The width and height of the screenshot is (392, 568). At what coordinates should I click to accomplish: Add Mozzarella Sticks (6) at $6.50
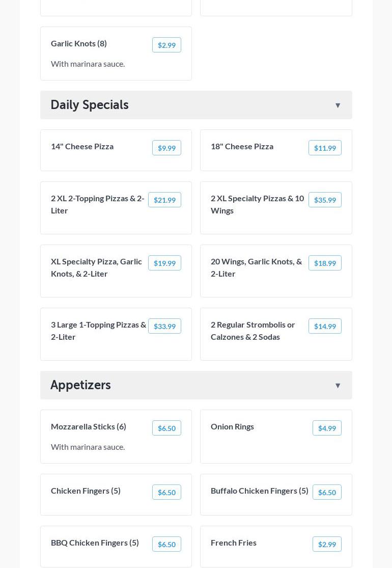166,428
